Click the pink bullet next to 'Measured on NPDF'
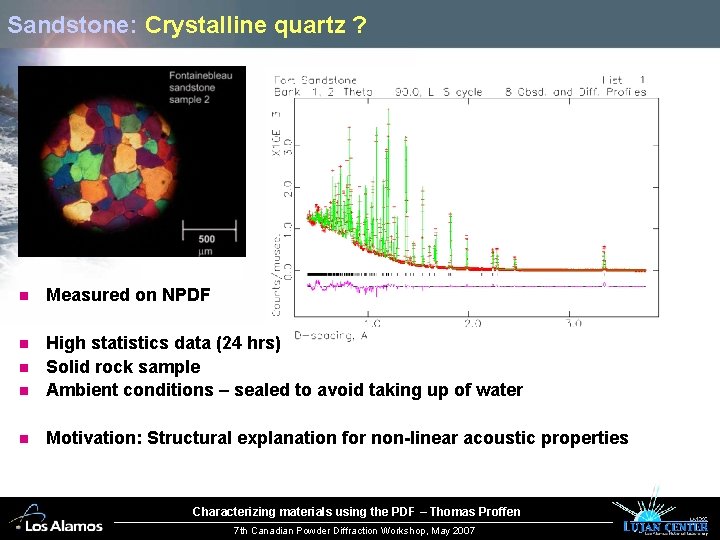Image resolution: width=720 pixels, height=540 pixels. pos(24,296)
